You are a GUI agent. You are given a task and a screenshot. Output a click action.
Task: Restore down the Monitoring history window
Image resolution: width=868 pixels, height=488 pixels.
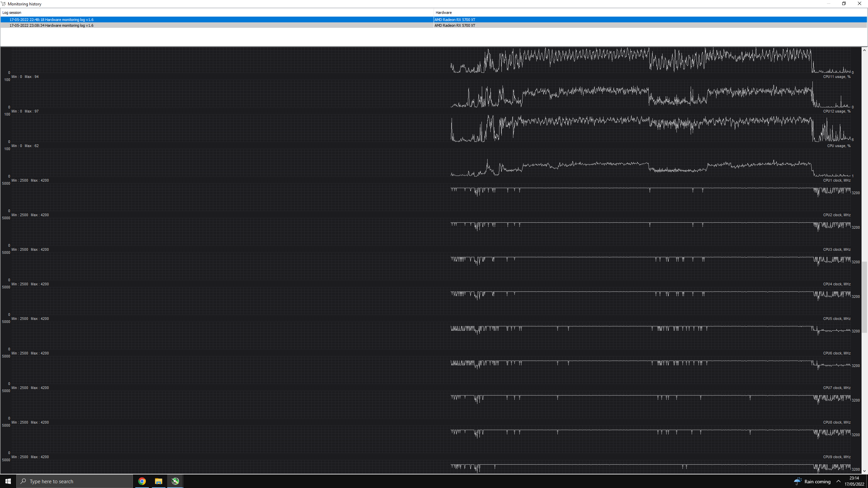coord(844,4)
